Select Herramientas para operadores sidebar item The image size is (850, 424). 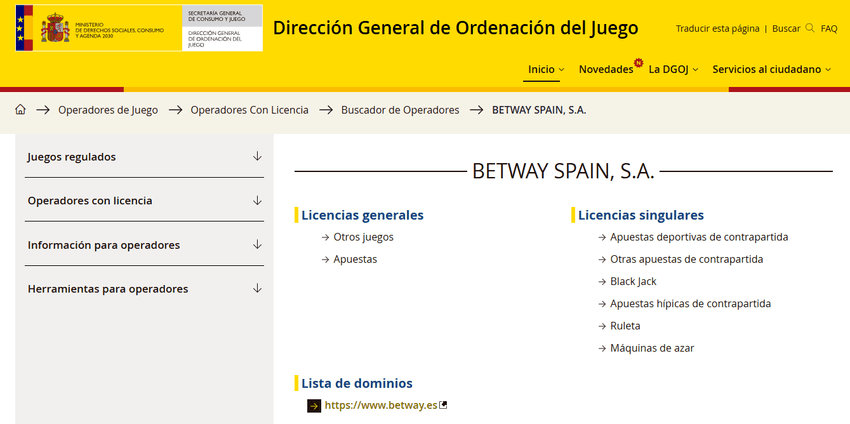coord(108,289)
